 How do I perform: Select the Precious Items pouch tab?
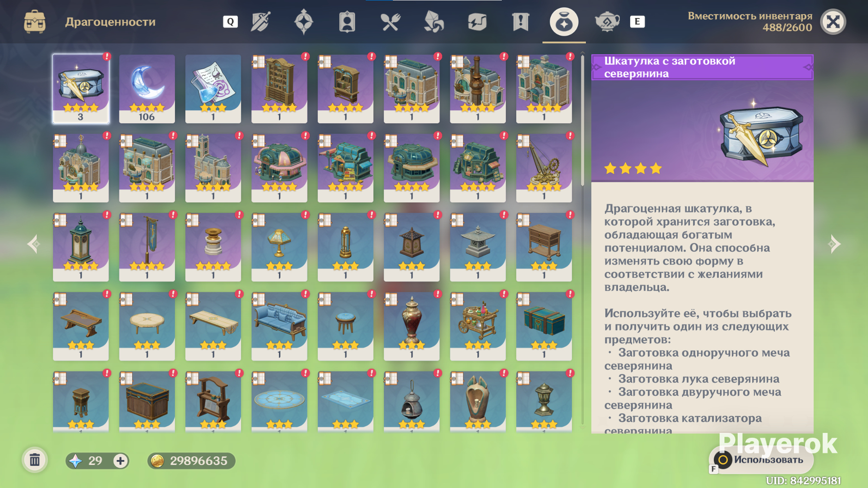[564, 22]
